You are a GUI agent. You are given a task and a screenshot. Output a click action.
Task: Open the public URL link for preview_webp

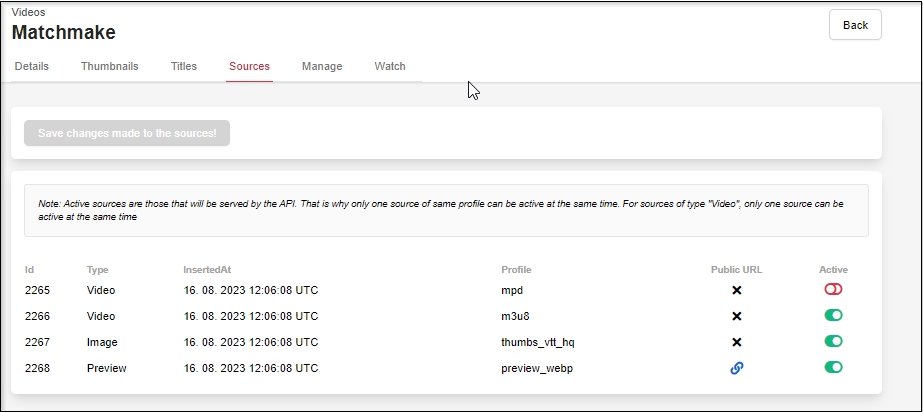click(x=736, y=368)
